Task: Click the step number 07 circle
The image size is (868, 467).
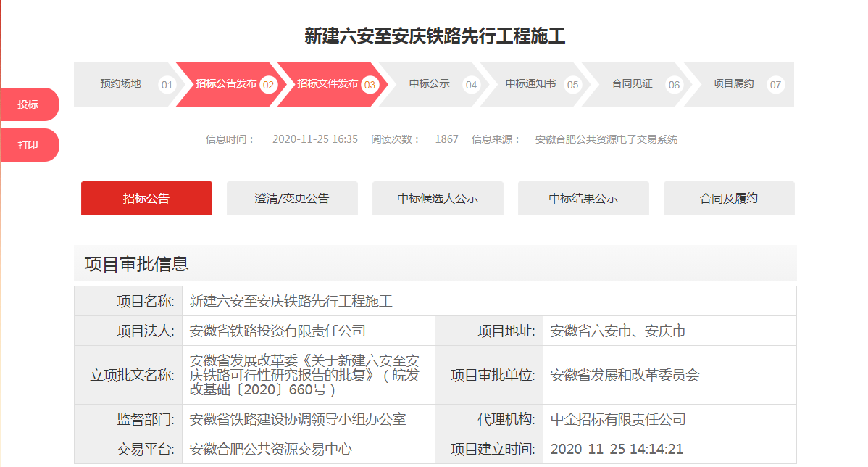Action: (776, 85)
